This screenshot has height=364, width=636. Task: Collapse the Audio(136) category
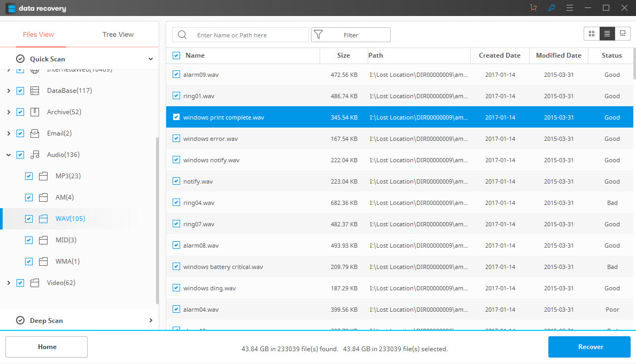(x=9, y=155)
